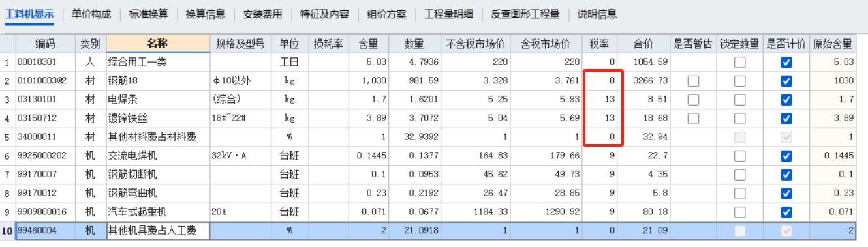Uncheck 是否计价 for 交流电焊机
The image size is (868, 247).
click(x=786, y=156)
